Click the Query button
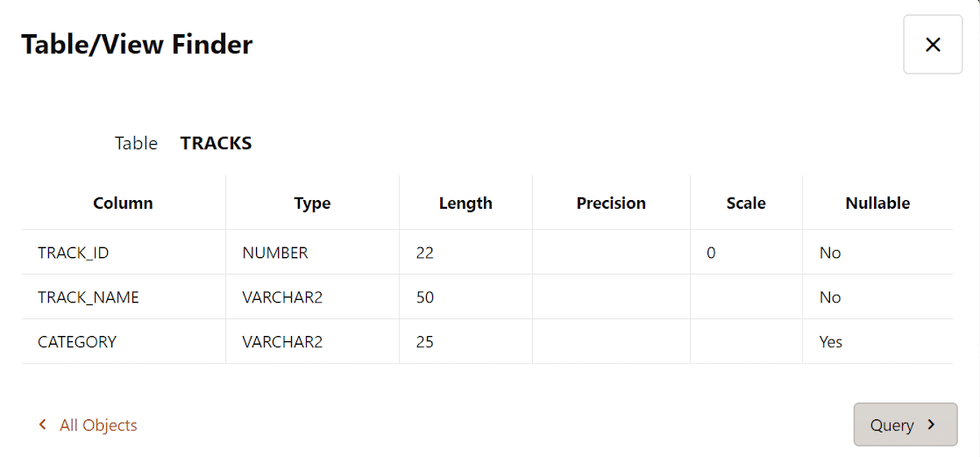980x457 pixels. pyautogui.click(x=905, y=425)
